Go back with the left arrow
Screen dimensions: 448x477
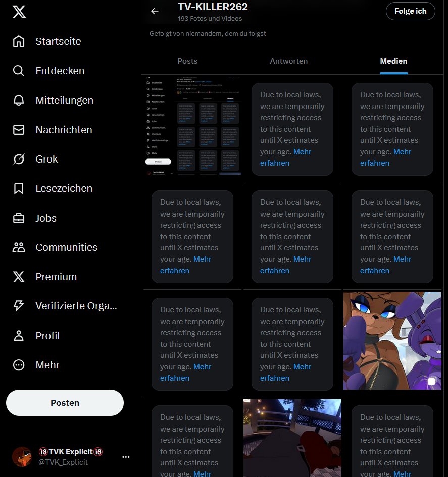pyautogui.click(x=155, y=11)
